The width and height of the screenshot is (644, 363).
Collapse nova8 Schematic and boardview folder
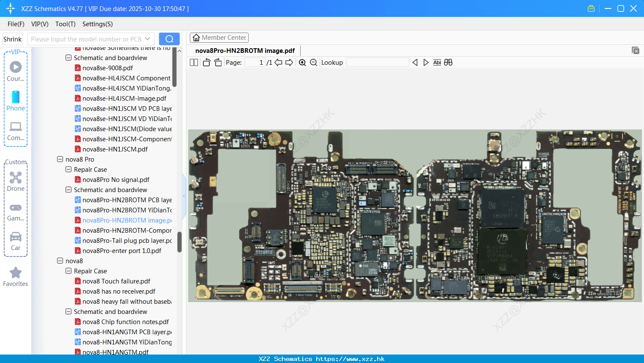point(69,312)
